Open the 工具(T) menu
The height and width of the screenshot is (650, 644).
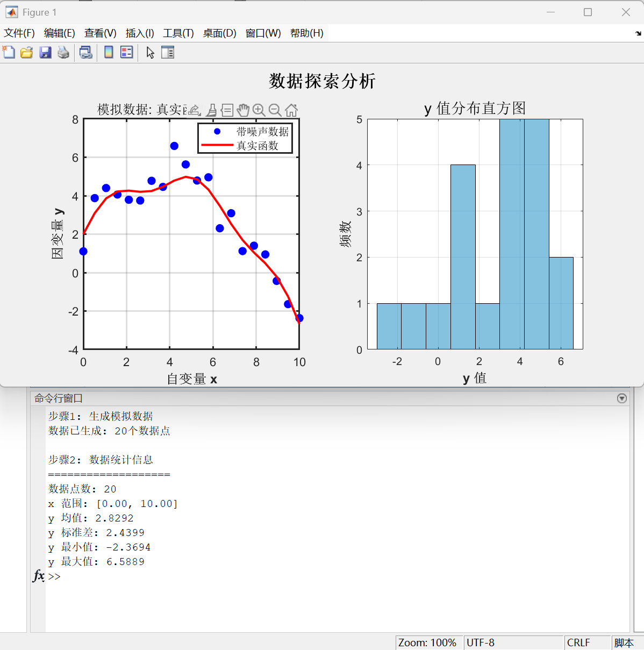pos(178,33)
